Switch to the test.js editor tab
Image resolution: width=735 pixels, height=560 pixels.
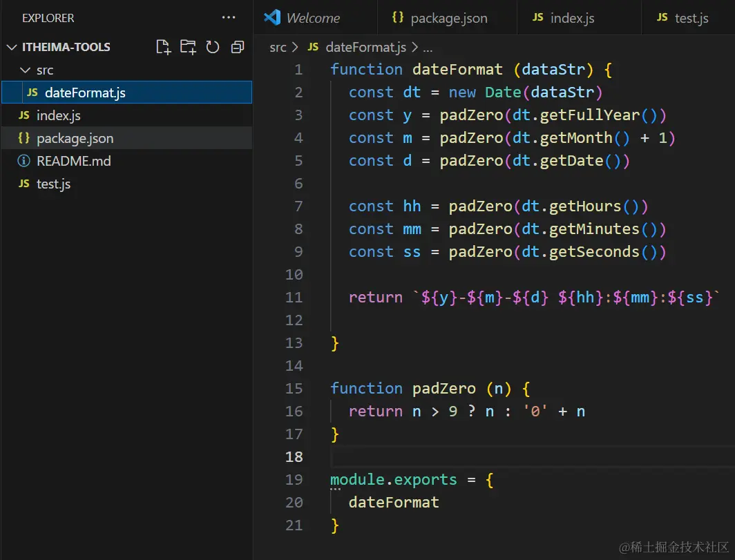(687, 18)
